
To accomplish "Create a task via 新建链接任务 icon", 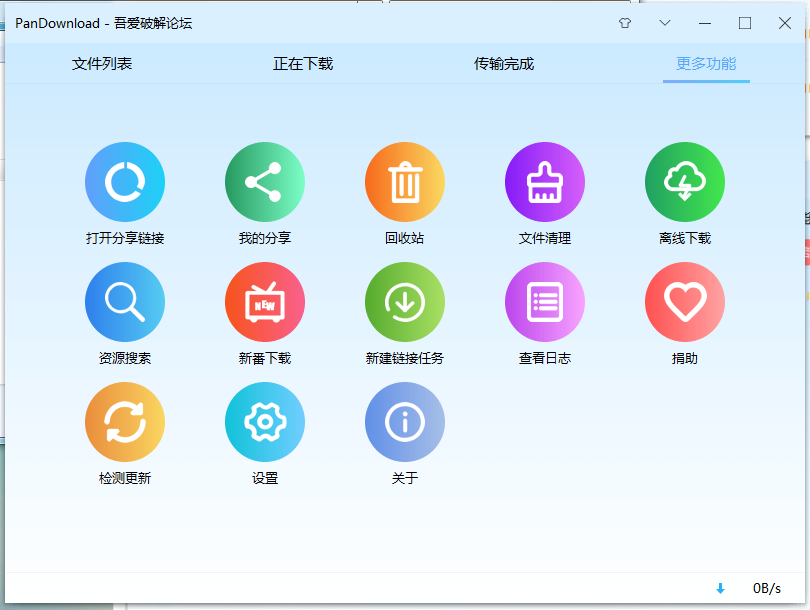I will click(405, 302).
